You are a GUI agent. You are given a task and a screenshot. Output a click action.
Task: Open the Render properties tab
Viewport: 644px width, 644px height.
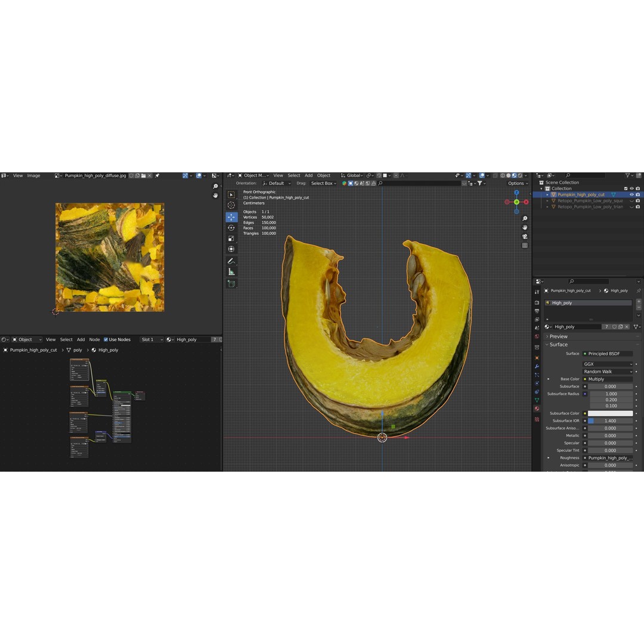pos(537,303)
